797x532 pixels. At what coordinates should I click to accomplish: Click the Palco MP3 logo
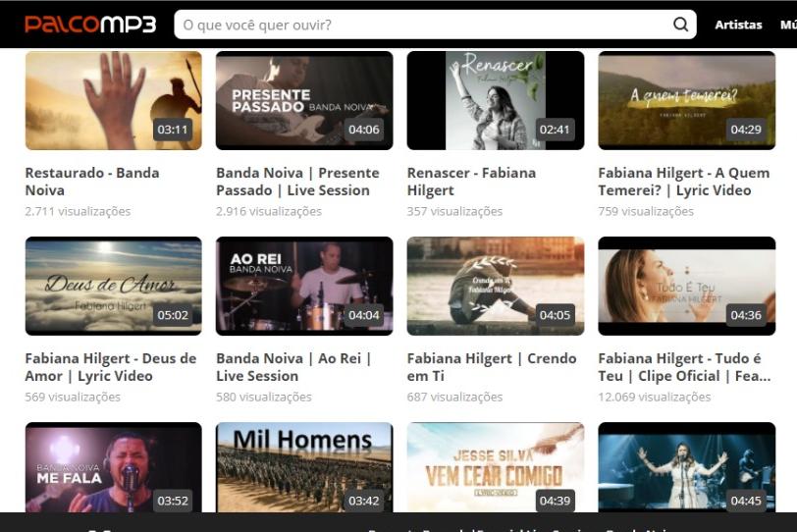click(x=90, y=24)
